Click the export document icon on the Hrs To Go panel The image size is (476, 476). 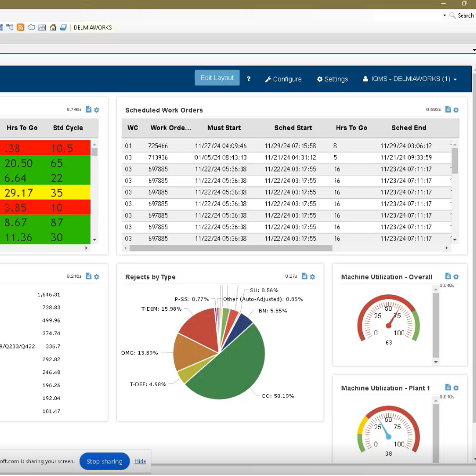point(88,110)
